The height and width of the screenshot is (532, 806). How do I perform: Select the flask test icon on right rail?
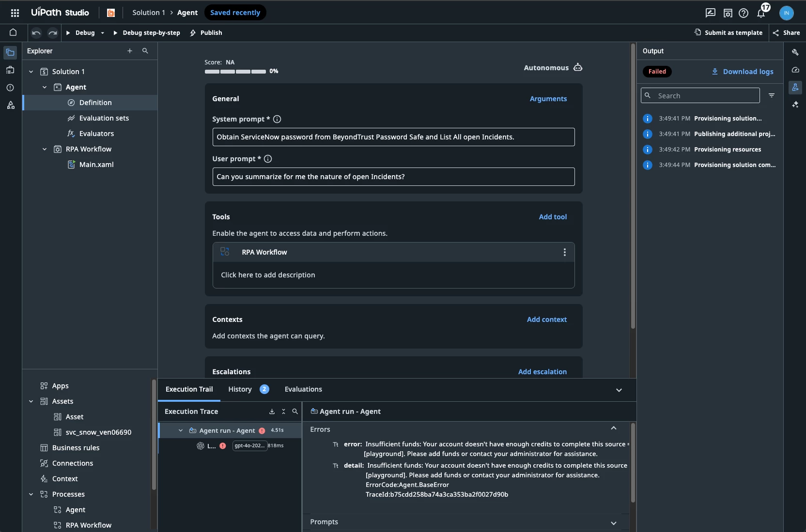795,87
